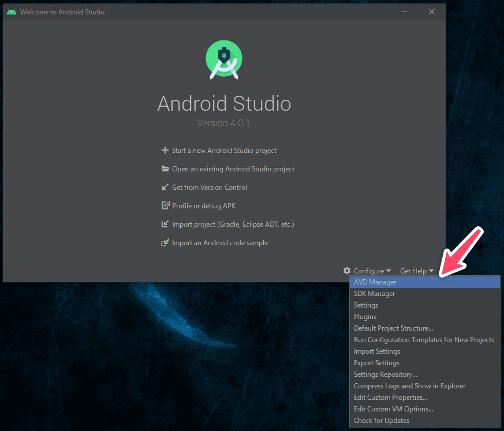The width and height of the screenshot is (504, 431).
Task: Open SDK Manager from the menu
Action: click(424, 294)
